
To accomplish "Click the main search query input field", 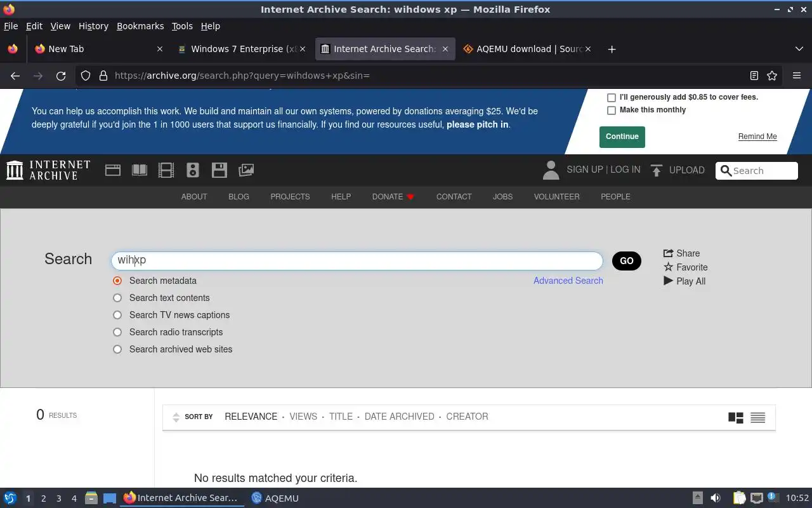I will (357, 260).
